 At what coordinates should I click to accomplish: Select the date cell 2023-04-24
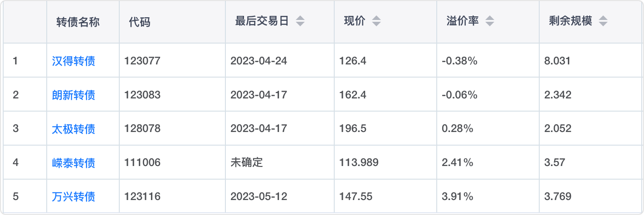pyautogui.click(x=259, y=61)
